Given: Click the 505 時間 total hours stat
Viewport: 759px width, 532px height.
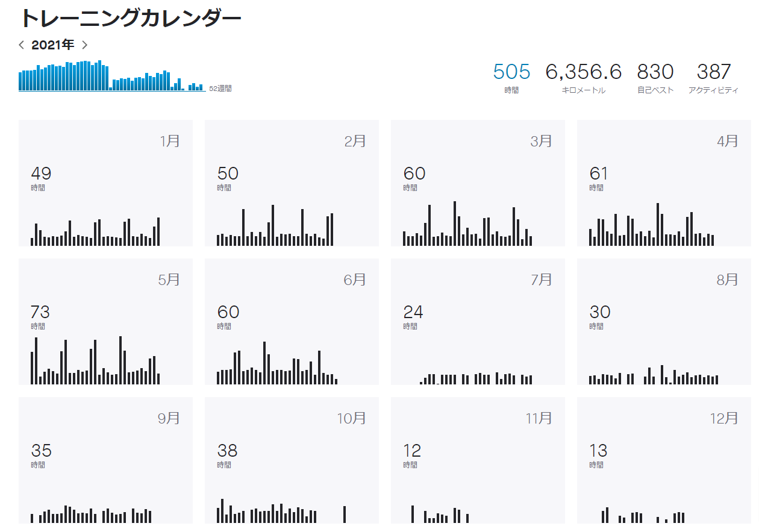Looking at the screenshot, I should pyautogui.click(x=511, y=78).
